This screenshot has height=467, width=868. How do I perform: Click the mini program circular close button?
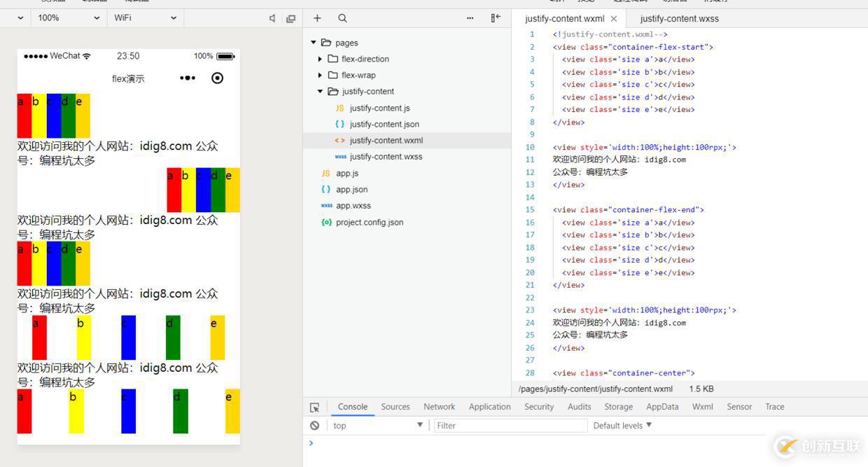pyautogui.click(x=217, y=78)
